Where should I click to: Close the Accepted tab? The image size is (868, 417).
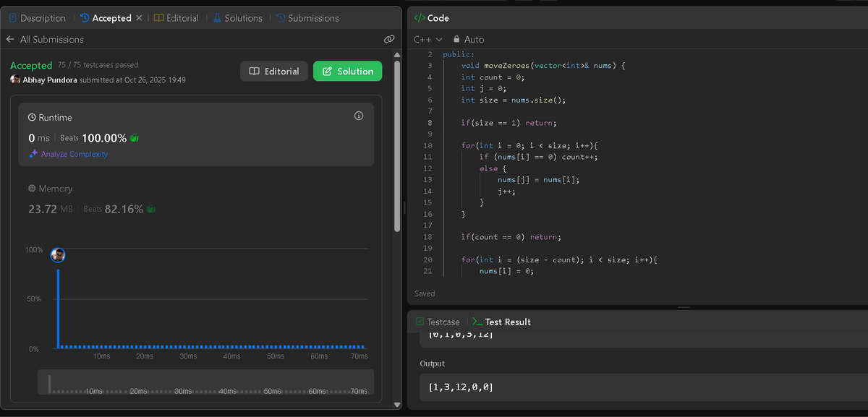coord(139,18)
